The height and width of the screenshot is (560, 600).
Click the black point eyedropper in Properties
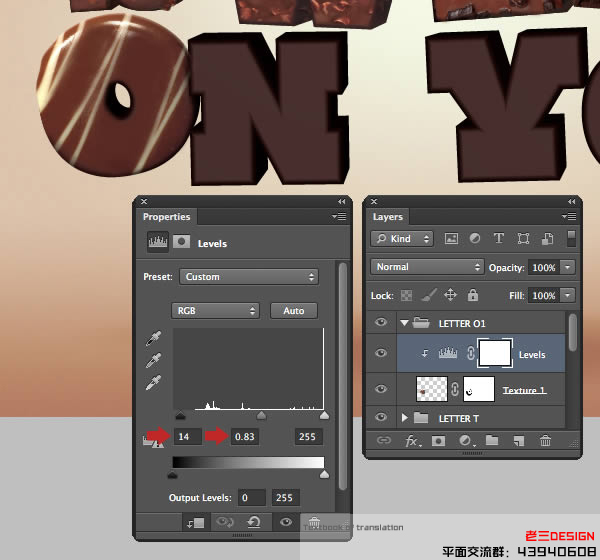[x=153, y=340]
